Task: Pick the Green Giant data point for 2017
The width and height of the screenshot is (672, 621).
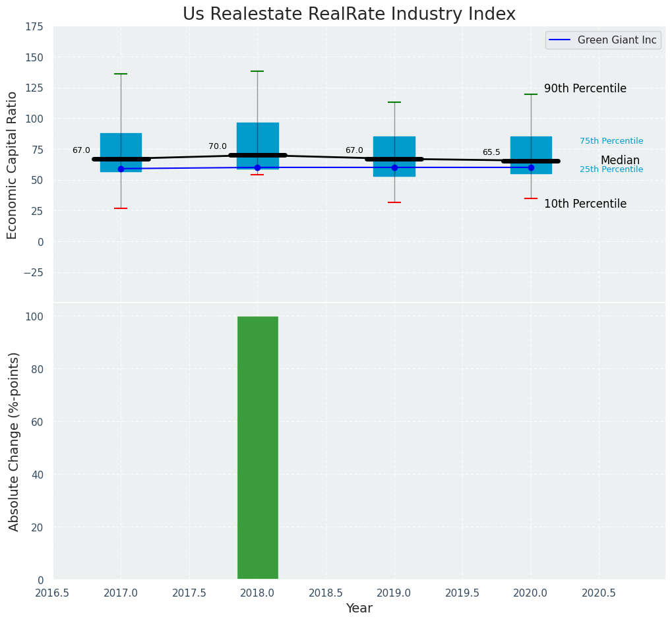Action: point(121,169)
